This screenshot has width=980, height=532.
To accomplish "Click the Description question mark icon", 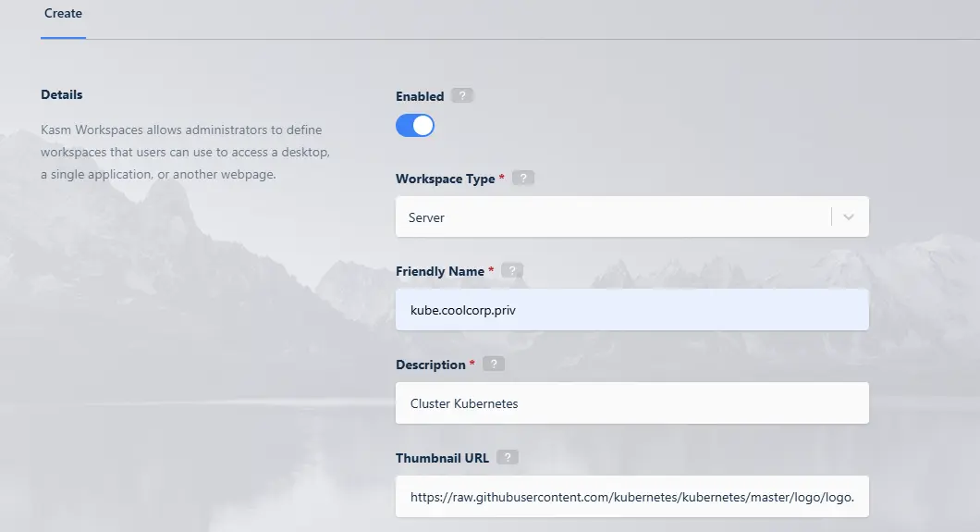I will click(494, 365).
